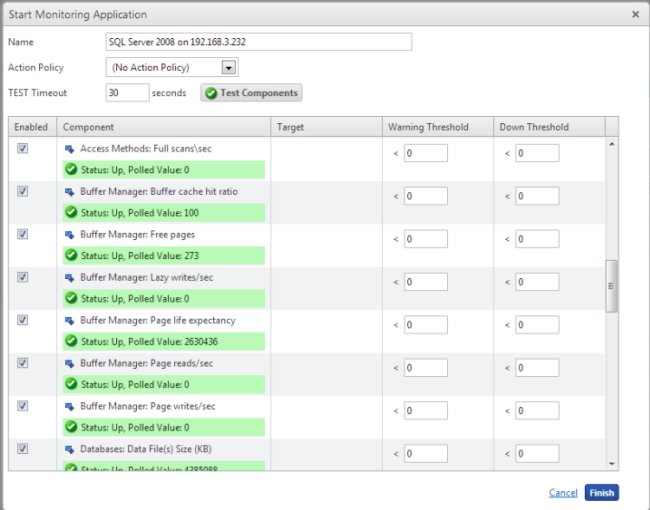Screen dimensions: 650x510
Task: Click the Component column header
Action: point(163,127)
